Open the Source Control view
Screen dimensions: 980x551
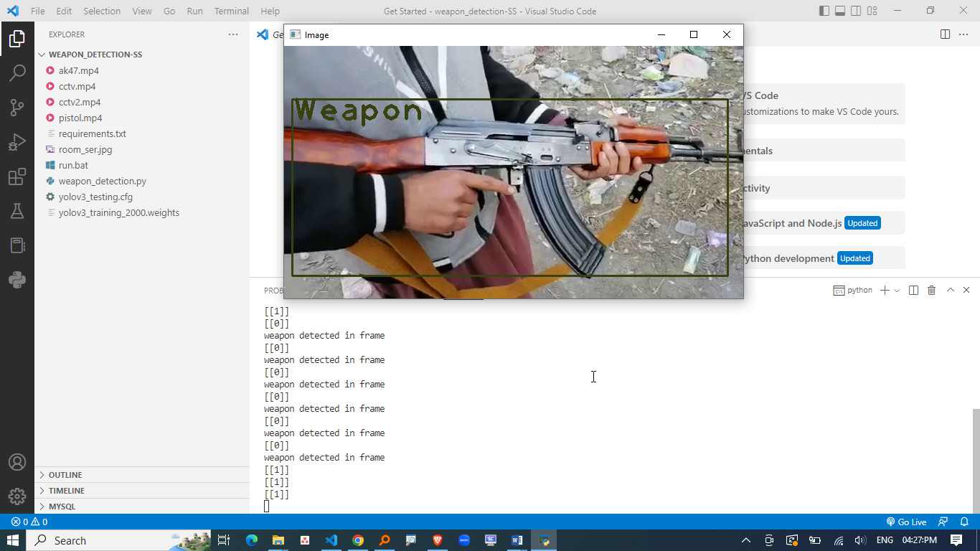pos(17,108)
